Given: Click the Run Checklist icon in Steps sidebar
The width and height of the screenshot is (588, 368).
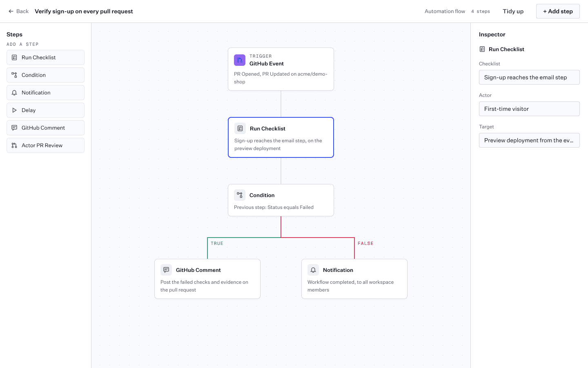Looking at the screenshot, I should pos(14,58).
